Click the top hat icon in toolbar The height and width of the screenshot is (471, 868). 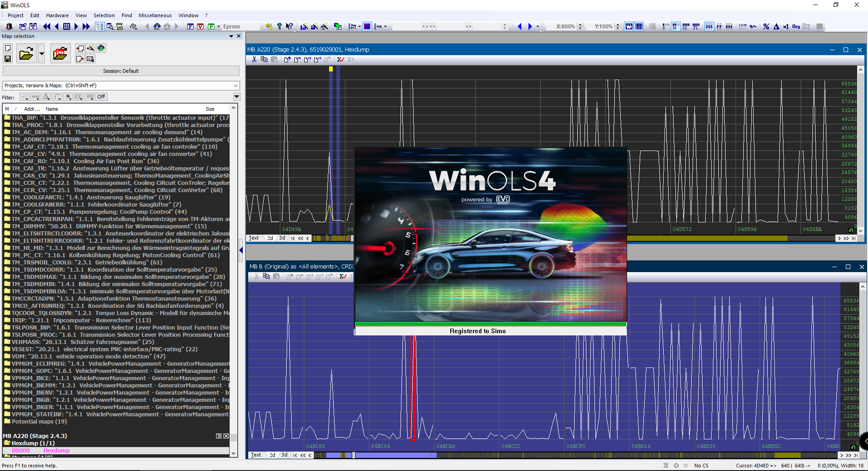pos(9,27)
